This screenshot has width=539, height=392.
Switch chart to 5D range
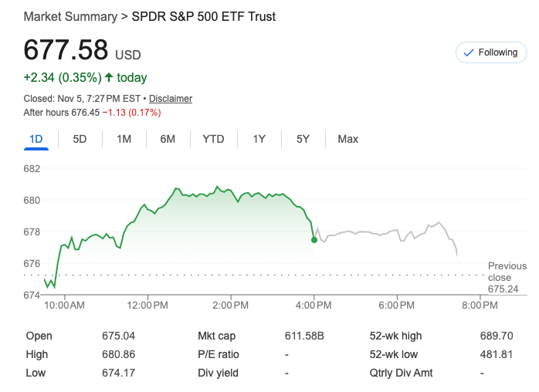(80, 139)
